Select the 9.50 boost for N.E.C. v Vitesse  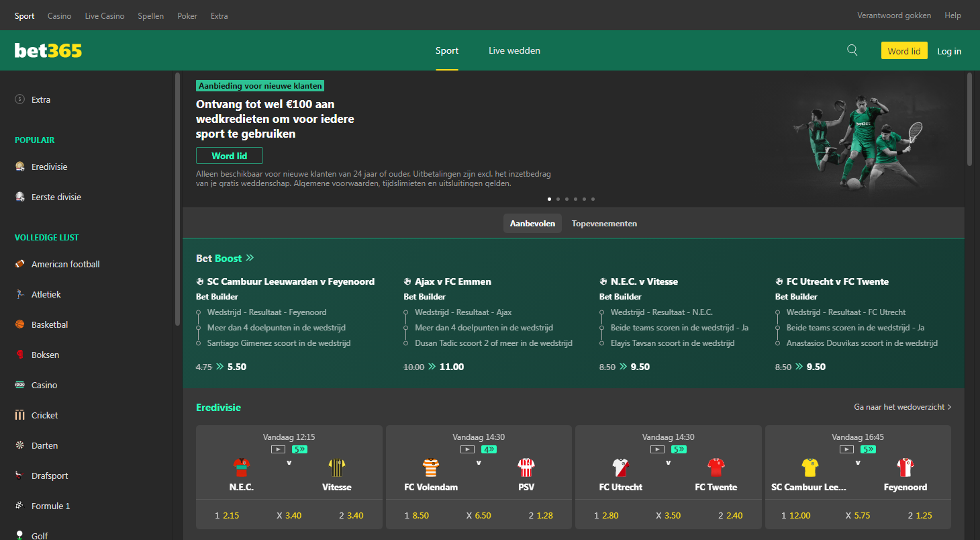640,367
